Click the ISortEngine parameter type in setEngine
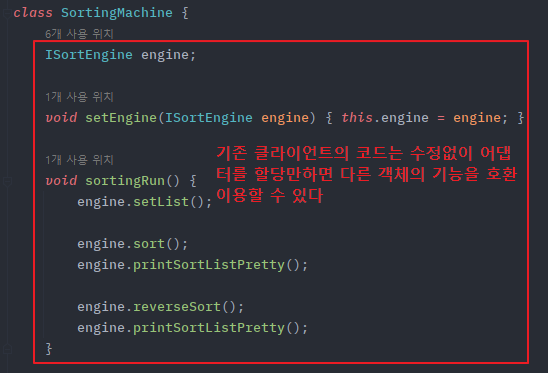 (209, 118)
